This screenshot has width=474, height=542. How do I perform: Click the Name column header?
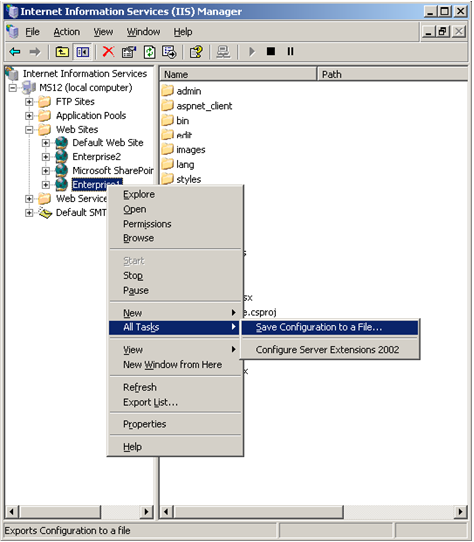coord(238,74)
